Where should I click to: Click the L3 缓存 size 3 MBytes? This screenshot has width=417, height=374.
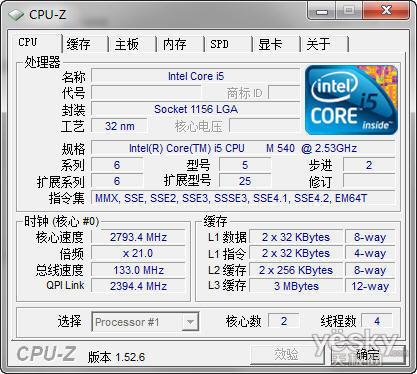(x=296, y=286)
